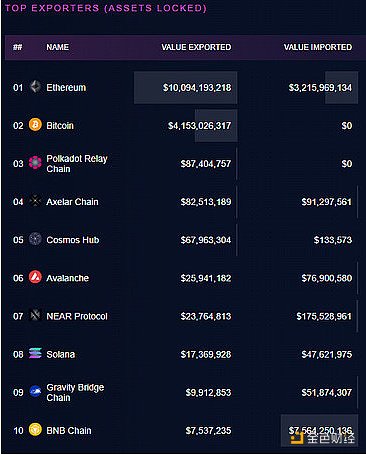Open the NEAR Protocol name link
The image size is (366, 455).
coord(77,316)
